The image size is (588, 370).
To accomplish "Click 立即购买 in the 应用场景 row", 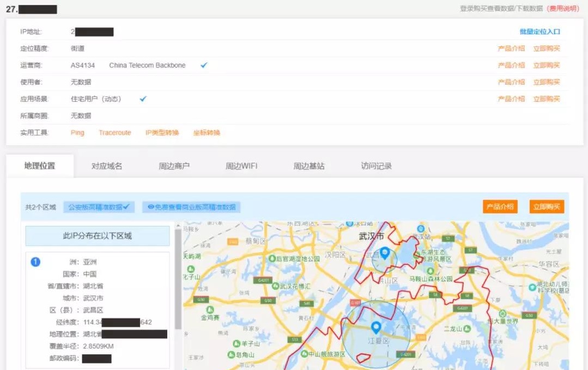I will (547, 99).
